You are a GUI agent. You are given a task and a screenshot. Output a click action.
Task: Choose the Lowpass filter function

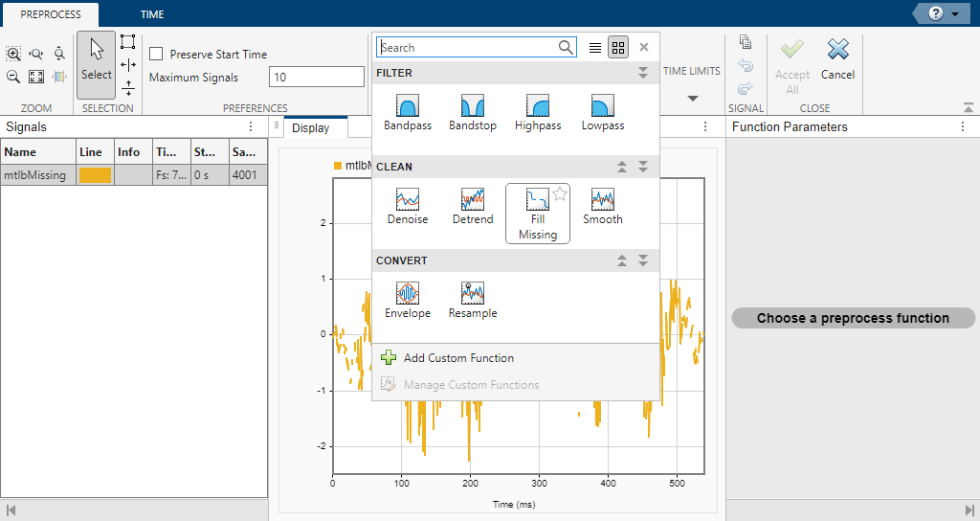(603, 113)
